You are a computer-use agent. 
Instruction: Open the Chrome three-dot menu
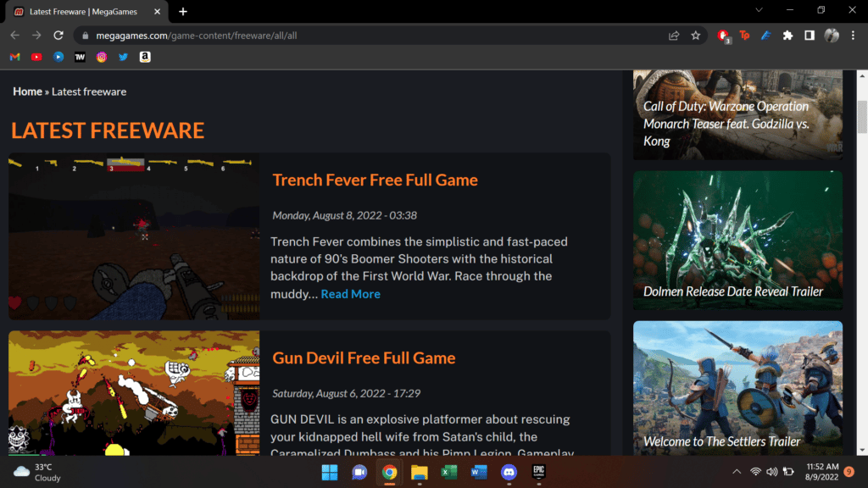tap(853, 36)
